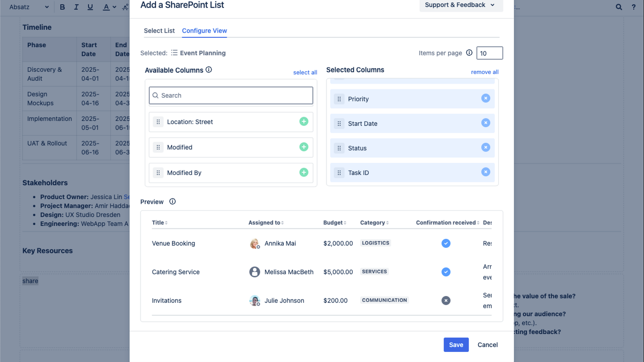Click the UAT & Rollout phase cell
Viewport: 644px width, 362px height.
coord(50,148)
